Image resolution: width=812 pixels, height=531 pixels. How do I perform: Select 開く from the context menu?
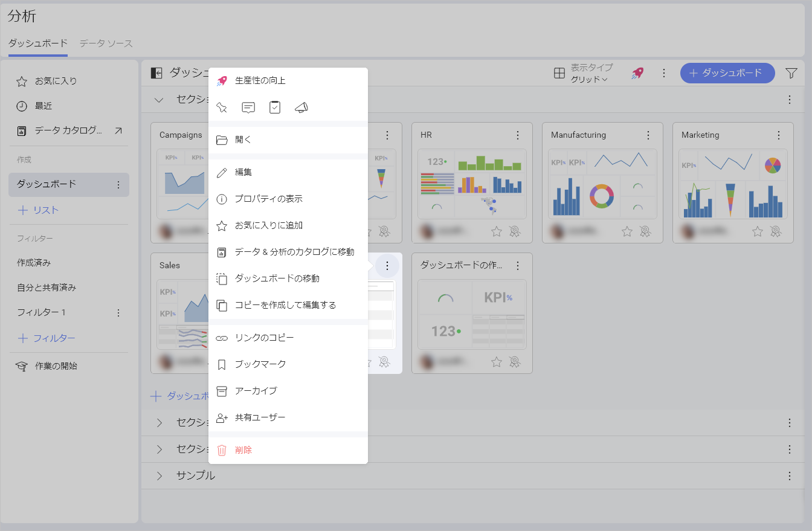click(x=288, y=140)
